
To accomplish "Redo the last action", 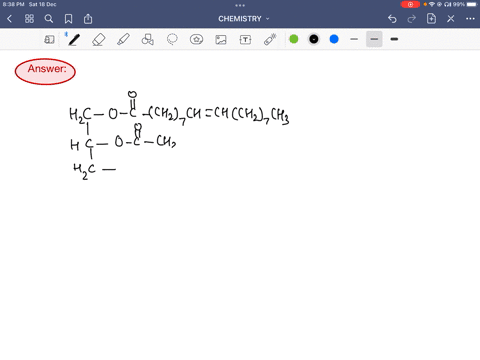I will click(412, 19).
